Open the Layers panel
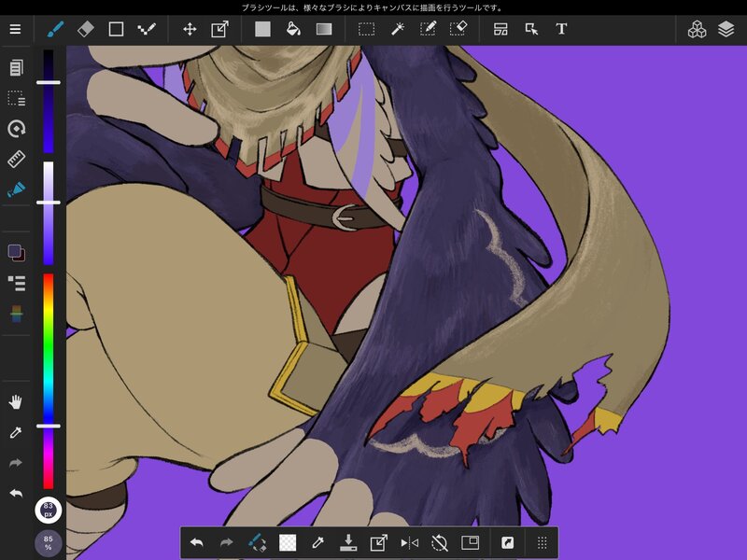The width and height of the screenshot is (747, 560). click(726, 29)
